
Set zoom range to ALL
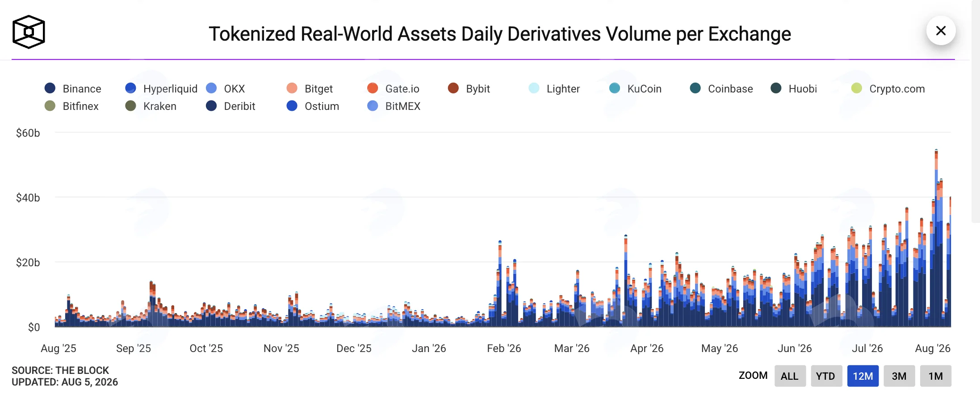(x=790, y=376)
